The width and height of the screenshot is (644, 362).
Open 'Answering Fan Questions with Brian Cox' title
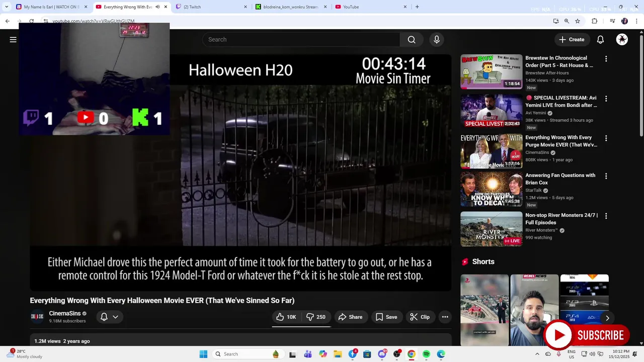click(x=560, y=179)
